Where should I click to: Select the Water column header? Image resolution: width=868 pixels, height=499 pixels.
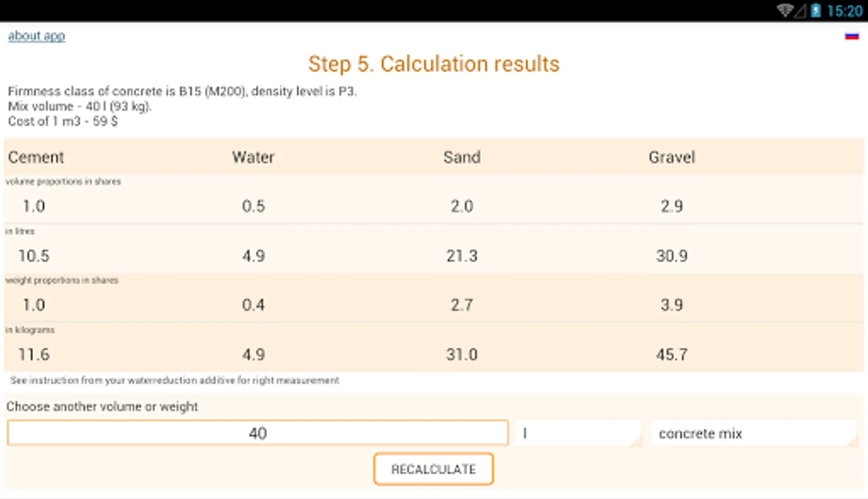pyautogui.click(x=253, y=157)
